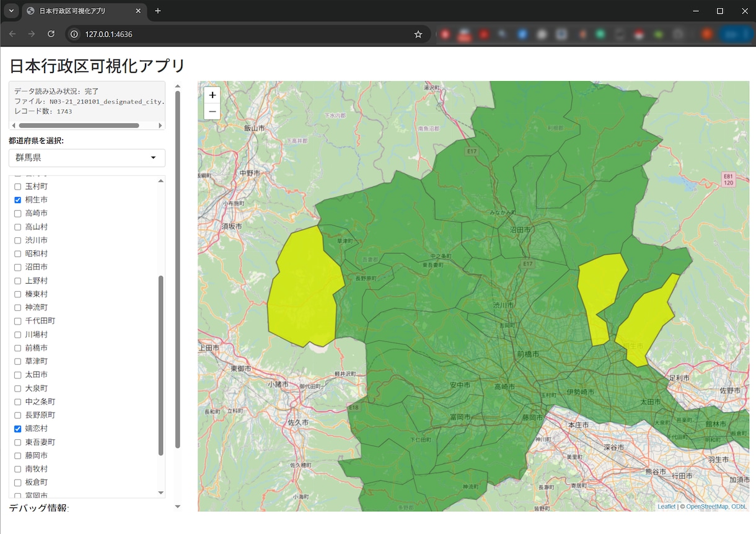Check the 高山村 checkbox

pyautogui.click(x=18, y=227)
